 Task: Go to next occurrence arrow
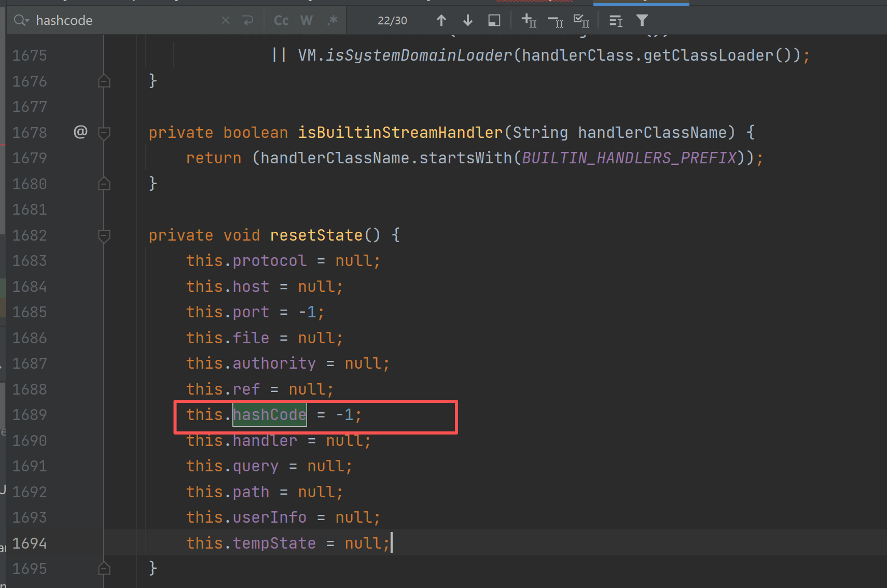pos(467,21)
